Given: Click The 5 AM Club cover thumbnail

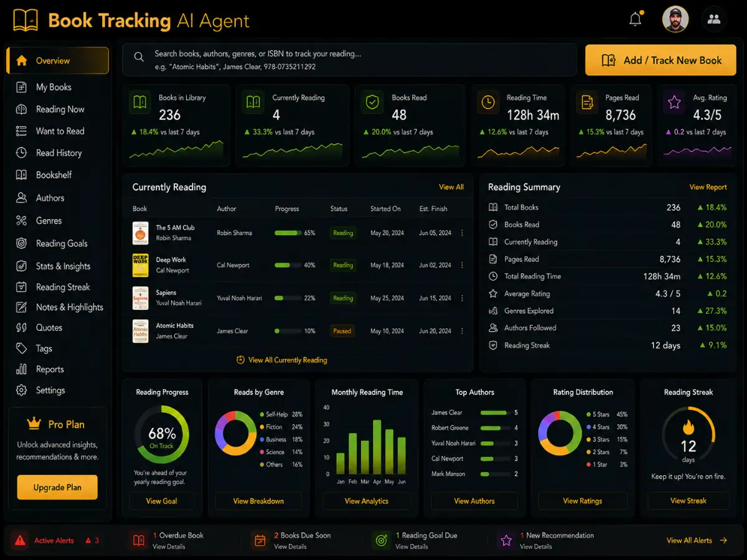Looking at the screenshot, I should coord(141,233).
